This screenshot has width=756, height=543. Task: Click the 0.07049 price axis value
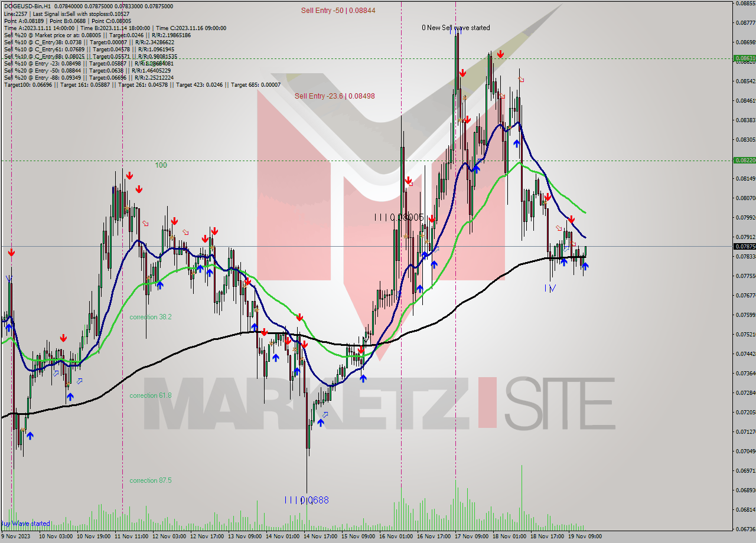pyautogui.click(x=745, y=451)
